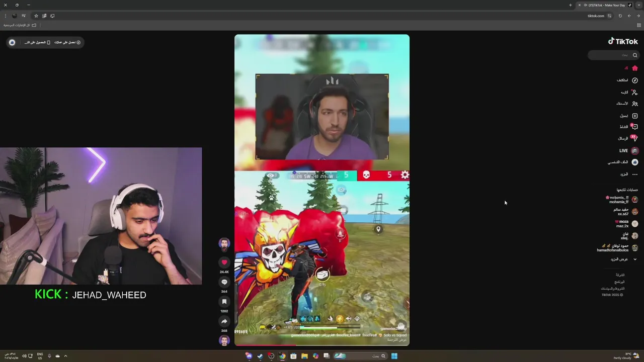Expand the see more accounts chevron

635,259
